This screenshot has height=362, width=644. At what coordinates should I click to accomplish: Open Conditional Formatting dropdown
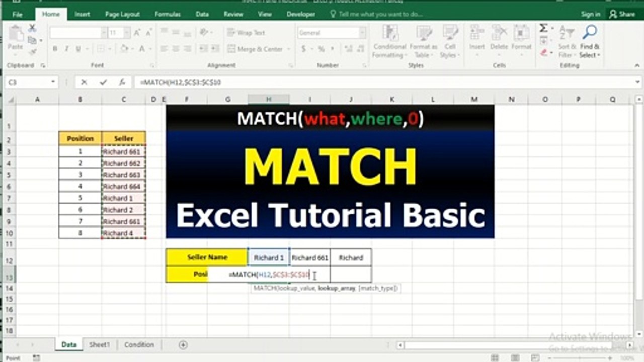[389, 42]
